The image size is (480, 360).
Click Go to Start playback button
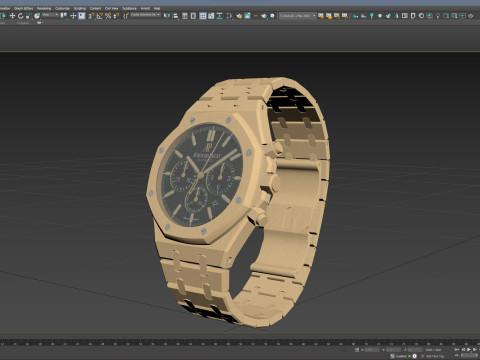(x=457, y=349)
